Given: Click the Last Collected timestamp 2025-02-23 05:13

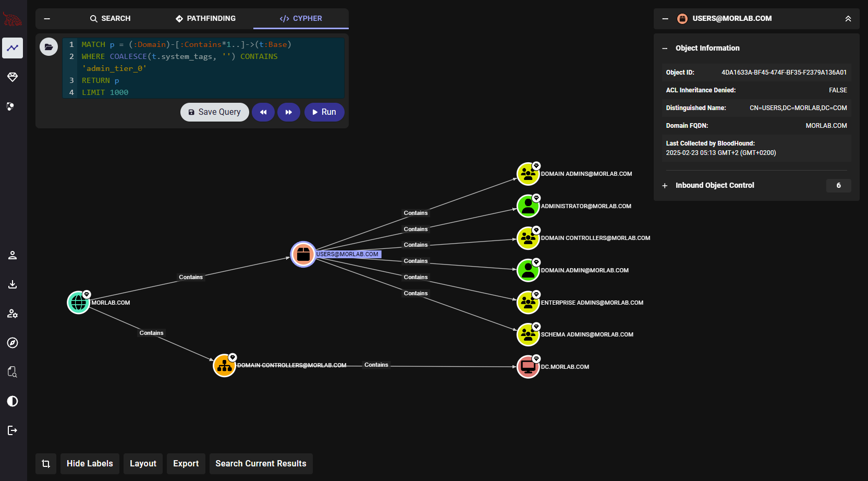Looking at the screenshot, I should pos(720,153).
